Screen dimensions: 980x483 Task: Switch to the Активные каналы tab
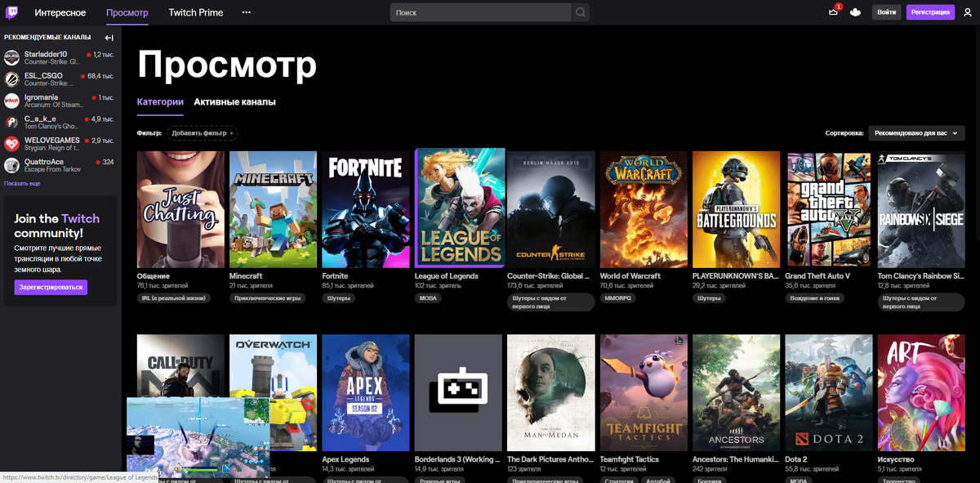234,102
